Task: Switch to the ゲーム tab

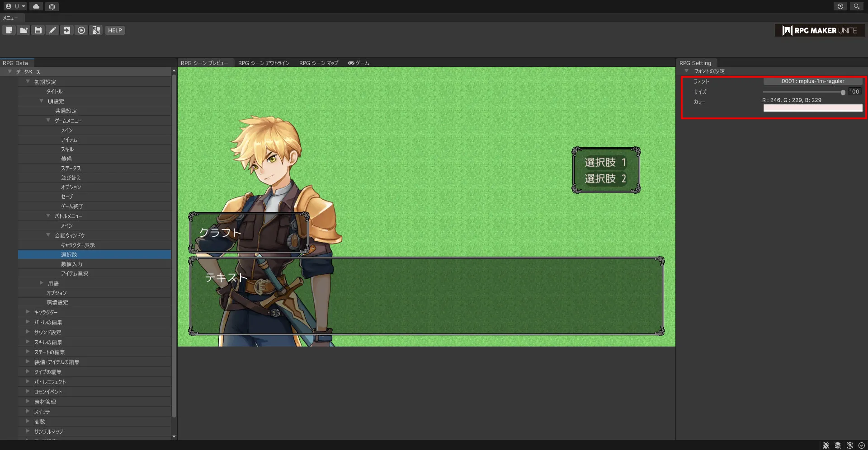Action: point(359,63)
